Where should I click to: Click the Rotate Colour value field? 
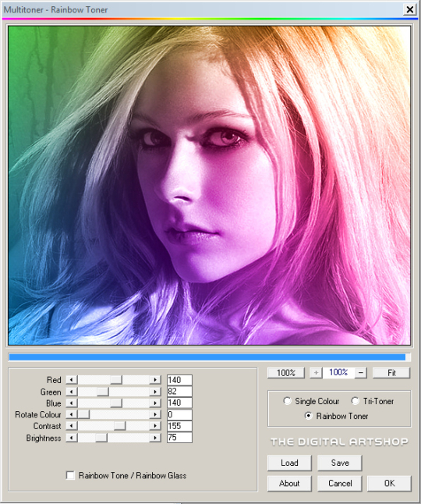click(179, 414)
